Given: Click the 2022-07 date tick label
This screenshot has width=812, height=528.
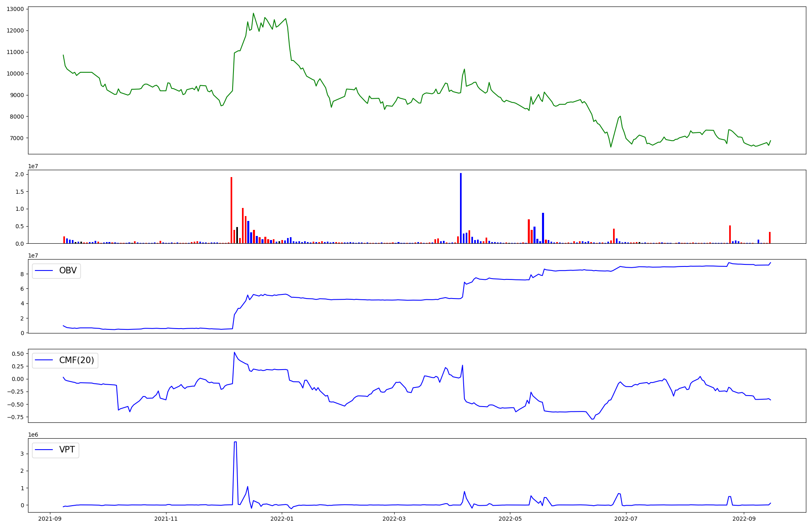Looking at the screenshot, I should (626, 519).
